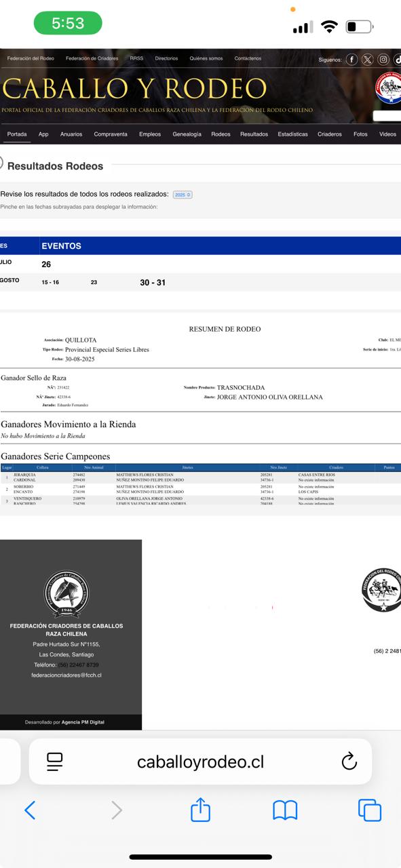
Task: Follow the Federación del Rodeo top link
Action: click(x=31, y=59)
